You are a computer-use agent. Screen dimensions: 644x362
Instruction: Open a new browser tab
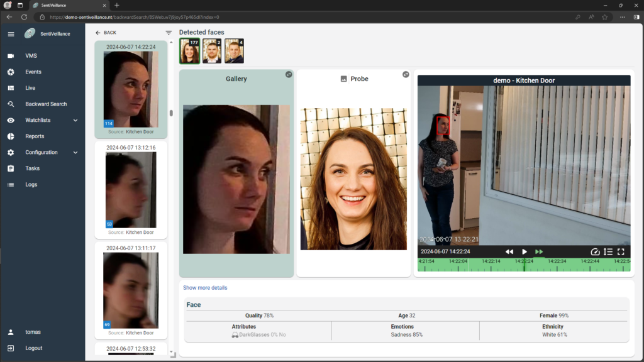pyautogui.click(x=116, y=5)
